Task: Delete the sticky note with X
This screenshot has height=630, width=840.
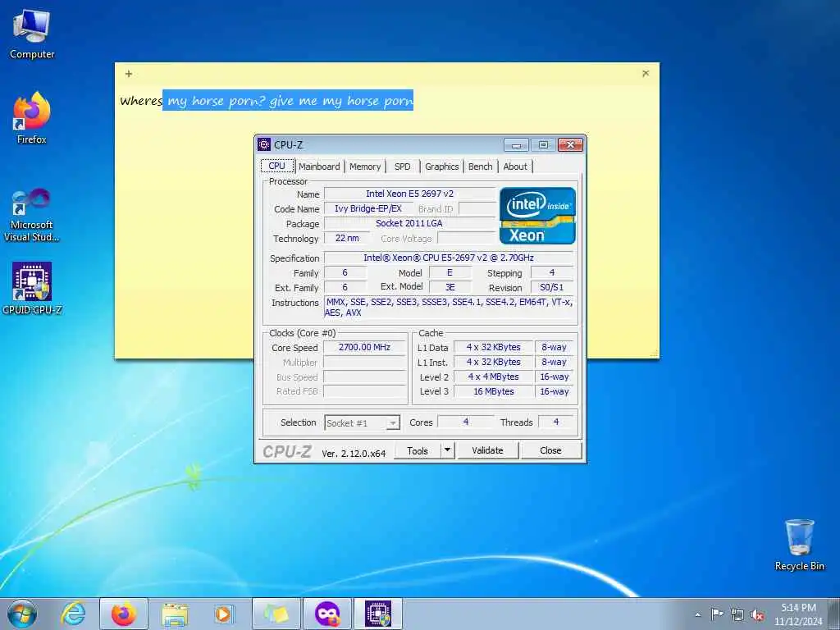Action: click(x=646, y=73)
